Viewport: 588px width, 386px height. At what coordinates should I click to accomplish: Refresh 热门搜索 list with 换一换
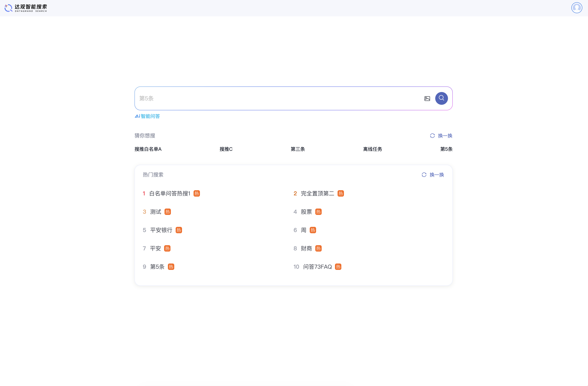pos(433,175)
